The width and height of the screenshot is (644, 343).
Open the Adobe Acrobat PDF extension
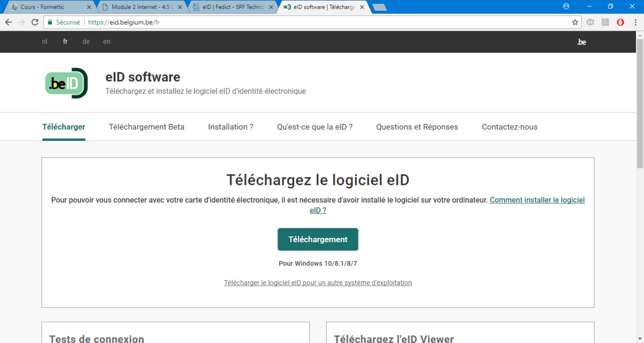pos(605,23)
